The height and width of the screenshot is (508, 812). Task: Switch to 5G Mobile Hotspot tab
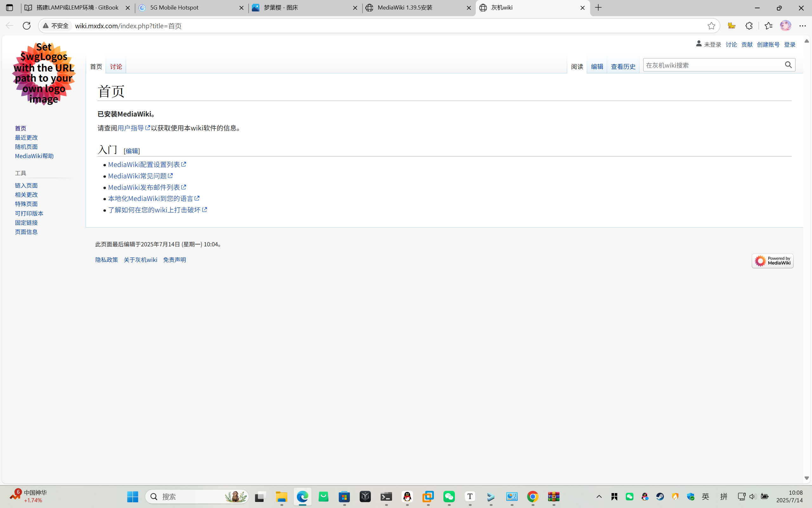[x=191, y=8]
